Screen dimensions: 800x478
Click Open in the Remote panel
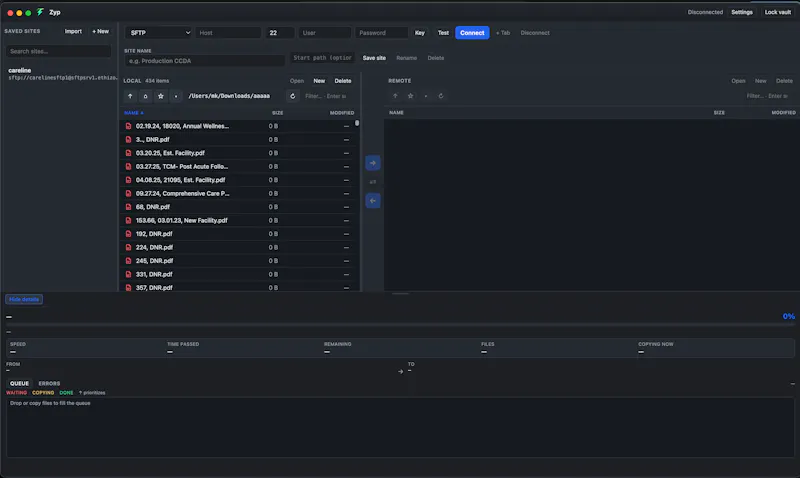point(738,81)
